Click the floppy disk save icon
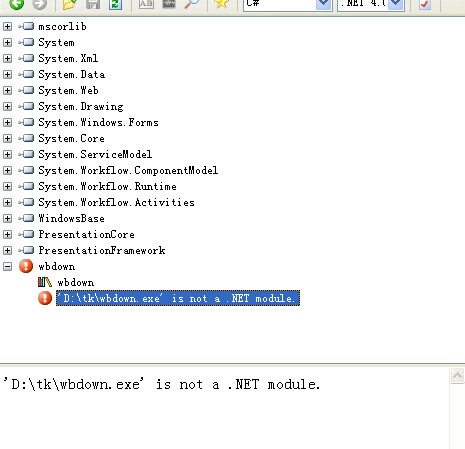 pos(93,4)
